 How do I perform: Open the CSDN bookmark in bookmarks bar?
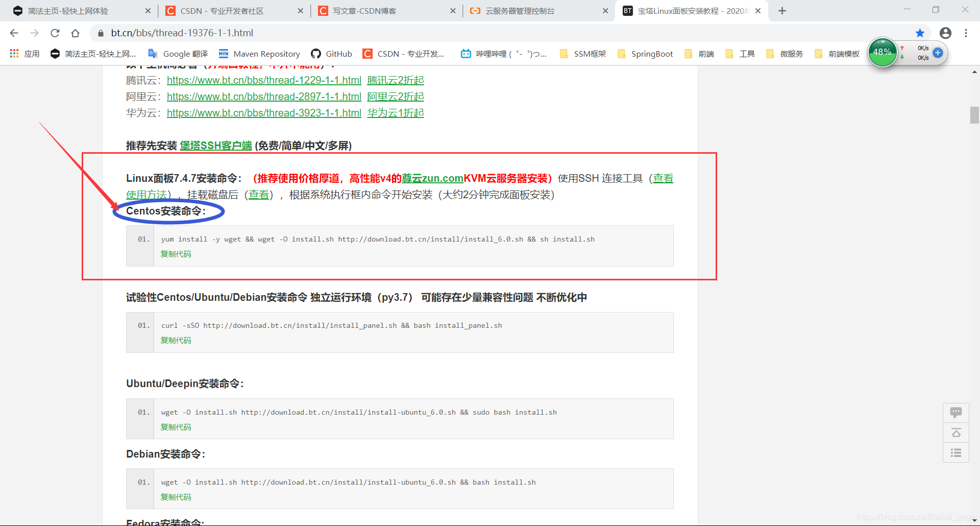(403, 54)
